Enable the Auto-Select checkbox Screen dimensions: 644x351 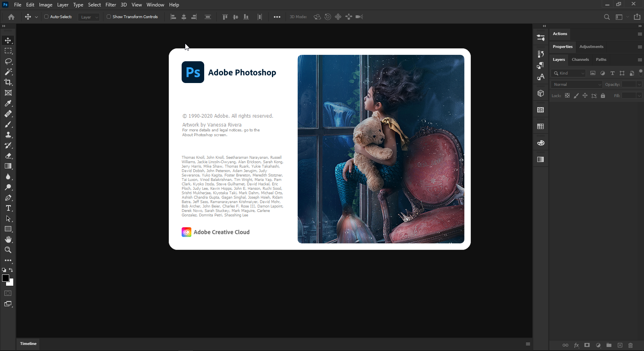(x=46, y=17)
